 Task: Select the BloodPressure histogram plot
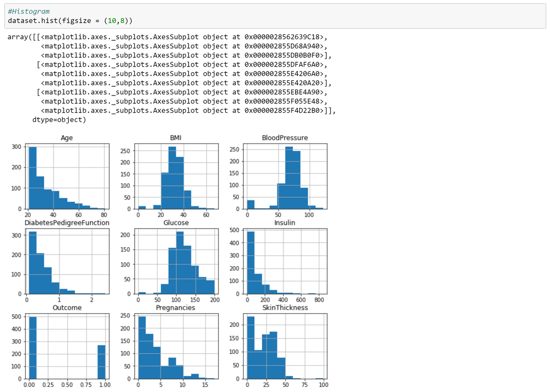(285, 176)
